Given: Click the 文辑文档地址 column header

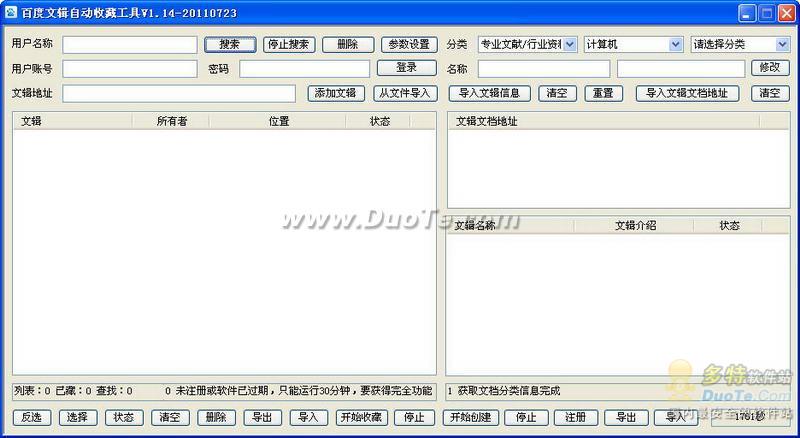Looking at the screenshot, I should coord(604,121).
